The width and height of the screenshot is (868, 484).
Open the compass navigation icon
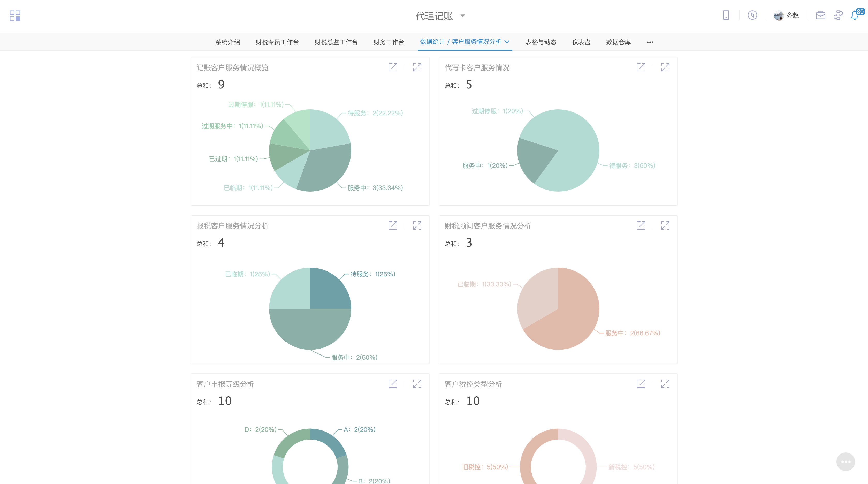coord(752,15)
